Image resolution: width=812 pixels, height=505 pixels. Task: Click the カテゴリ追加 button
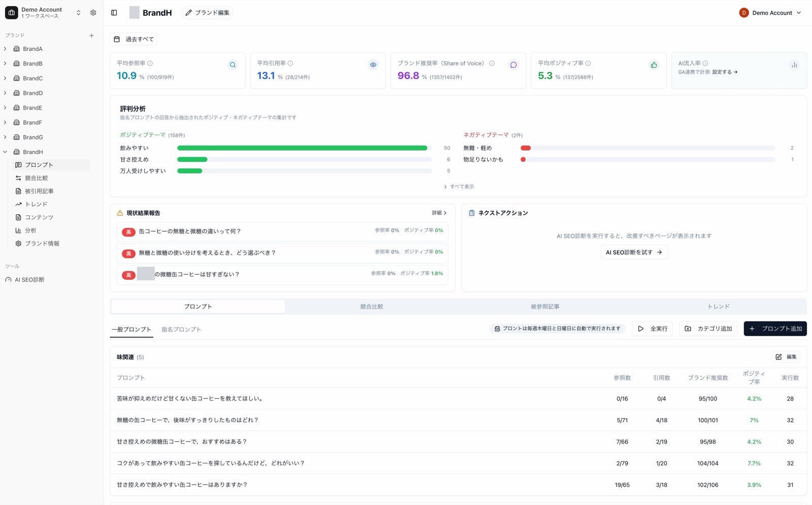pyautogui.click(x=708, y=329)
